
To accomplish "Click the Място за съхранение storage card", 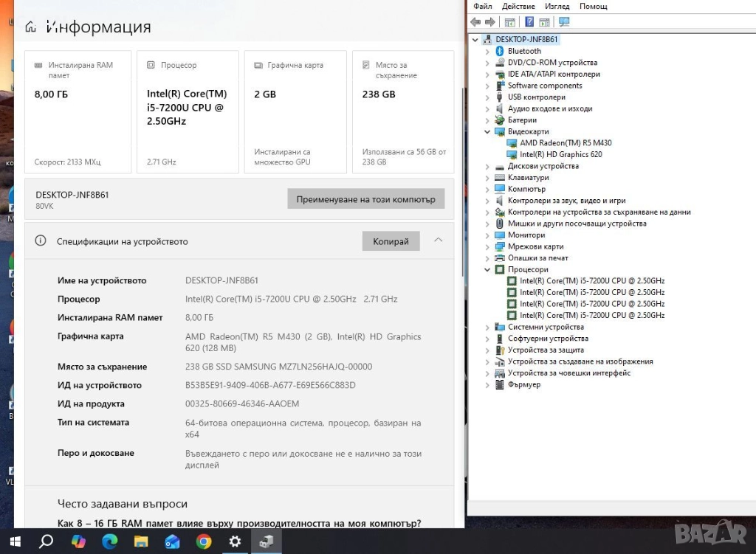I will (403, 111).
